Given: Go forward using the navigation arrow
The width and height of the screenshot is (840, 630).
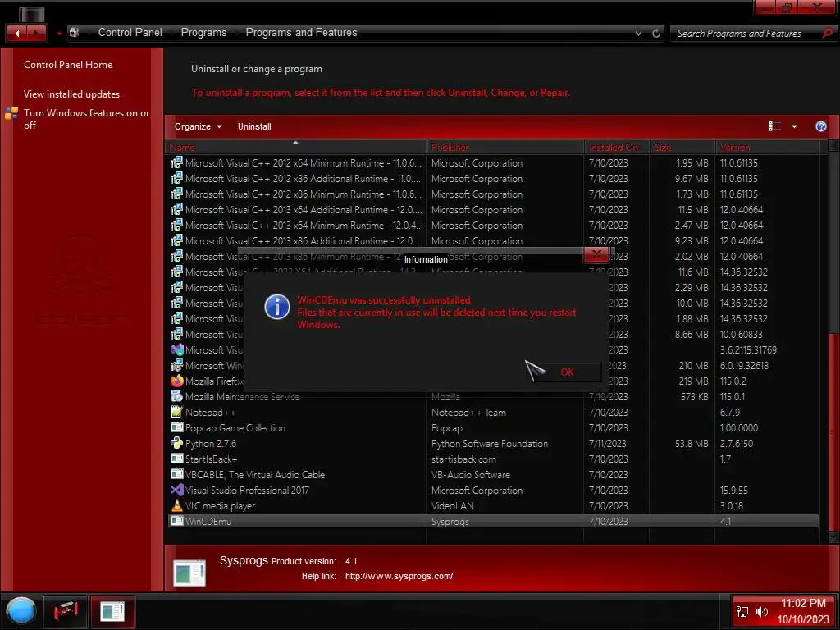Looking at the screenshot, I should (x=36, y=33).
